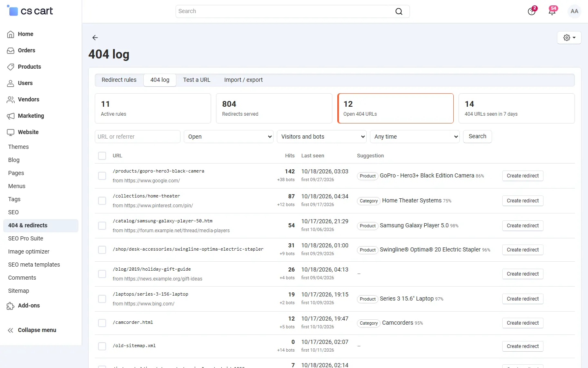Click the URL or referrer input
Viewport: 588px width, 368px height.
[138, 137]
